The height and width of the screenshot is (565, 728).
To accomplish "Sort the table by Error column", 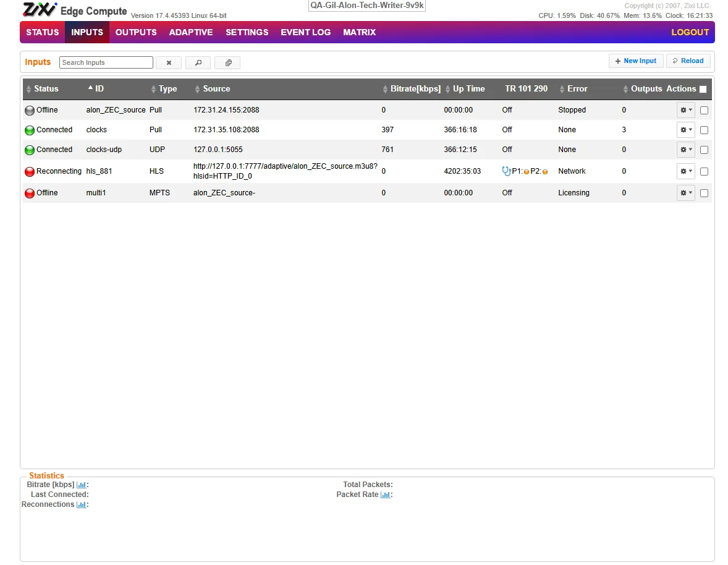I will pos(574,88).
